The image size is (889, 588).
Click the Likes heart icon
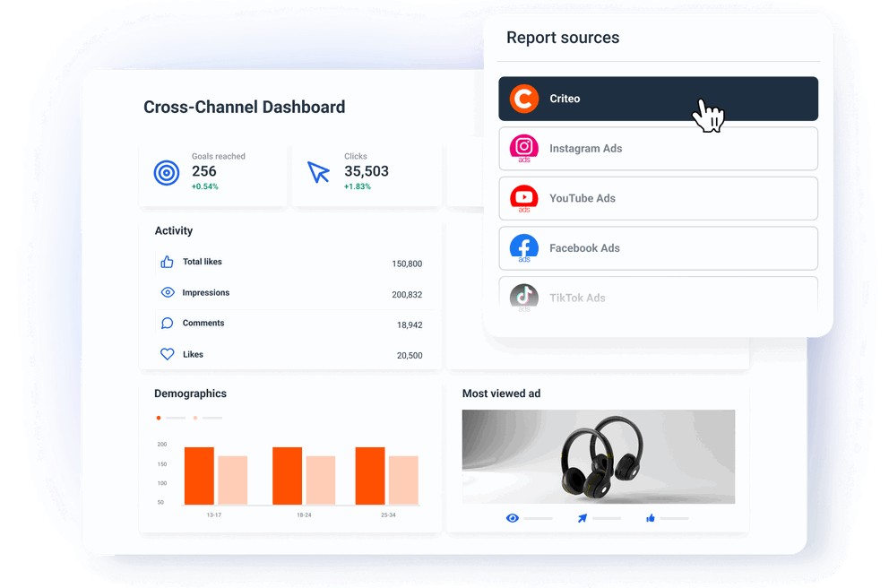[x=168, y=353]
